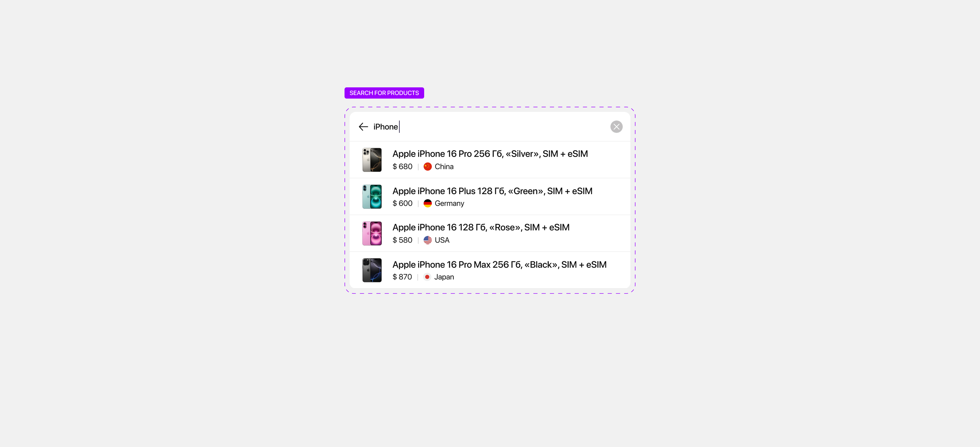Select the USA flag icon

[428, 240]
